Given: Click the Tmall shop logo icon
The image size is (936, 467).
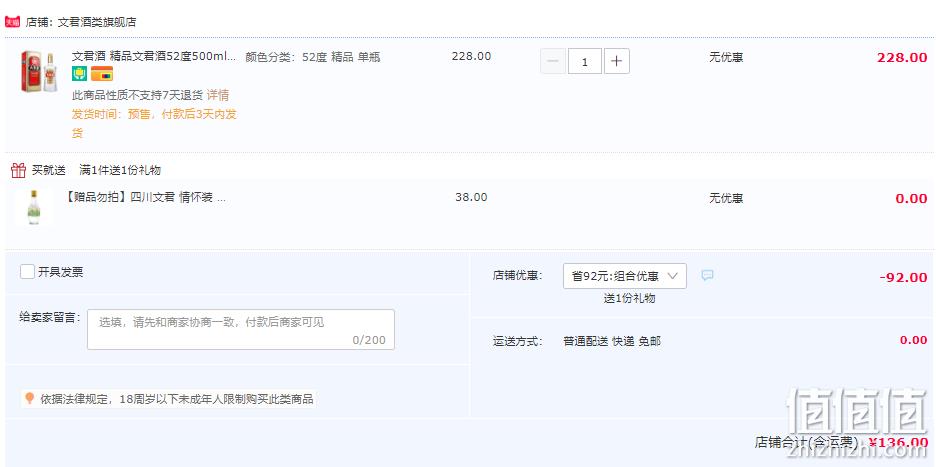Looking at the screenshot, I should click(x=12, y=22).
